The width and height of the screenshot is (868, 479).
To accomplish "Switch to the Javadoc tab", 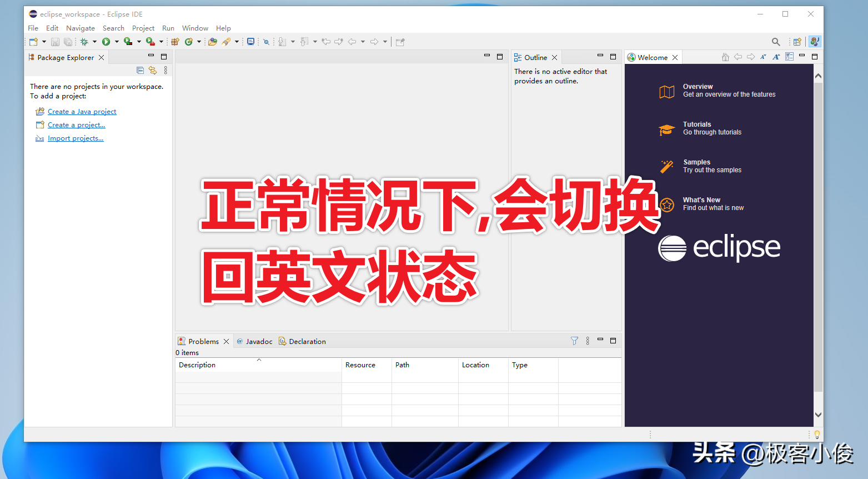I will point(259,341).
